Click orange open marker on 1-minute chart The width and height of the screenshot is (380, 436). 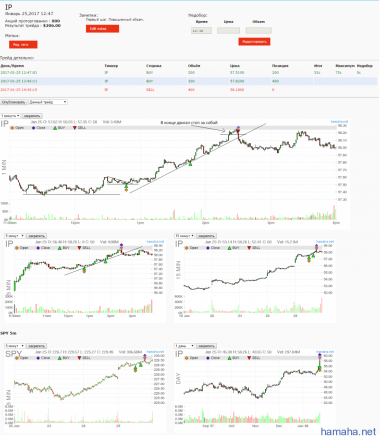coord(126,190)
